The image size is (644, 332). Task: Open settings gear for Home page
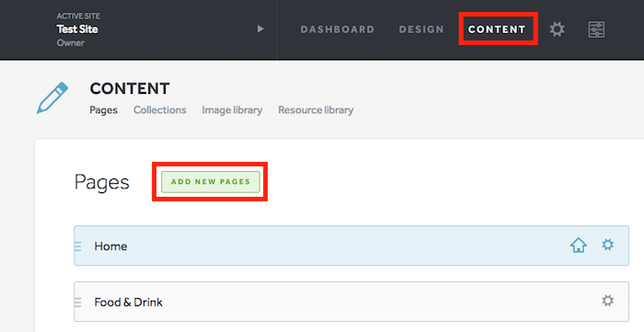[x=608, y=245]
